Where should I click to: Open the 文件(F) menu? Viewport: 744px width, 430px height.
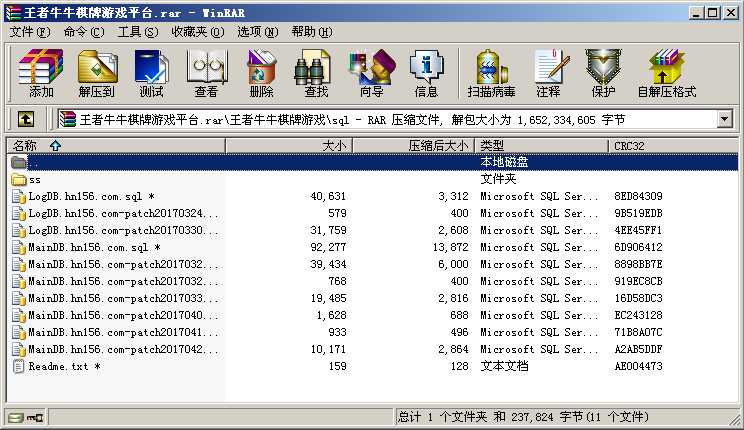(x=30, y=32)
